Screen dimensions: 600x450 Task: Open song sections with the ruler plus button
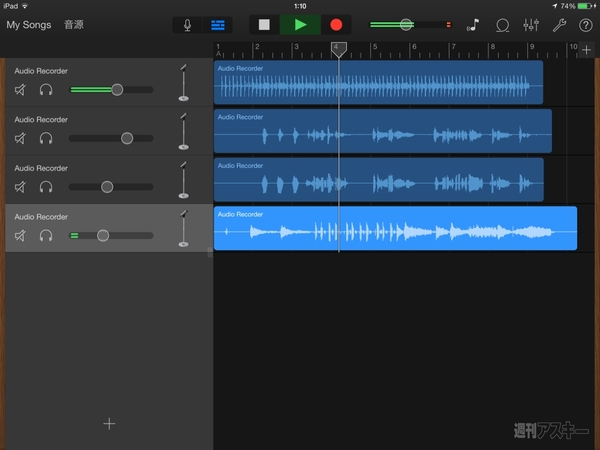pos(586,49)
